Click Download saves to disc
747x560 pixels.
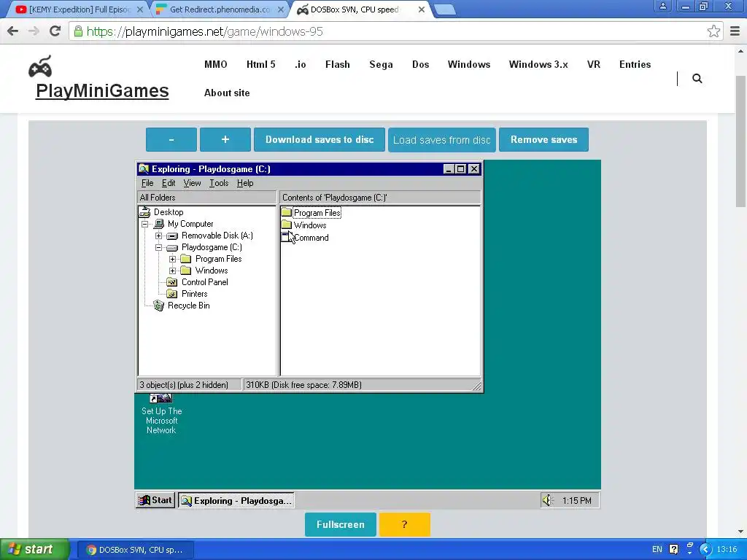320,139
